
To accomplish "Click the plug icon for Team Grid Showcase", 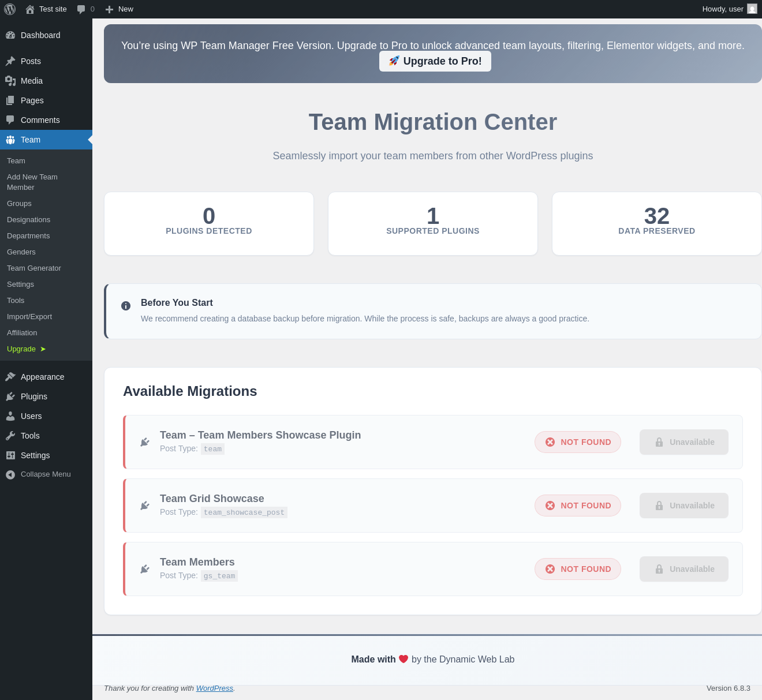I will [145, 506].
